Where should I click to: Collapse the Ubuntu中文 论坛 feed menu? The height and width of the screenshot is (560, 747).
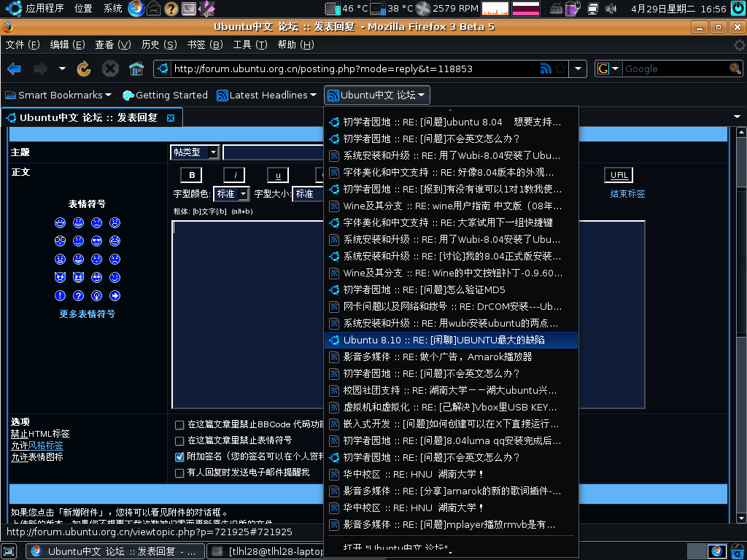coord(377,96)
